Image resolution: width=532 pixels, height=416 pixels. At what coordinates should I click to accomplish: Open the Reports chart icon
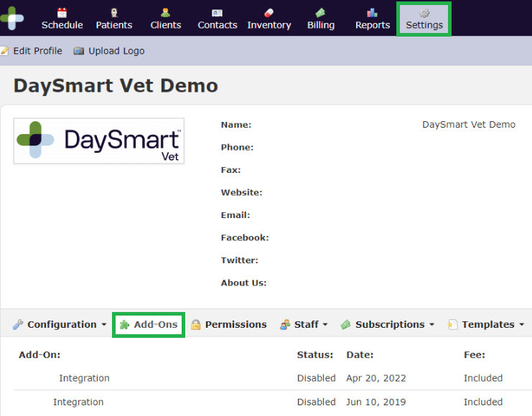pyautogui.click(x=372, y=13)
